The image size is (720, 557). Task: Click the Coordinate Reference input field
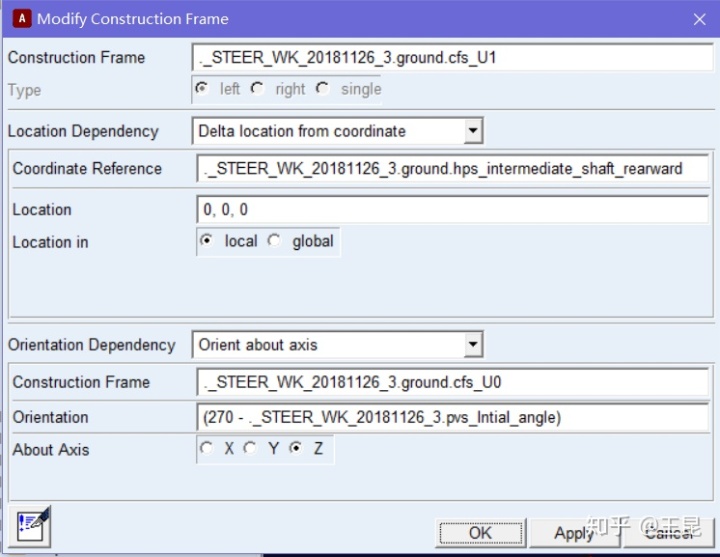tap(452, 169)
